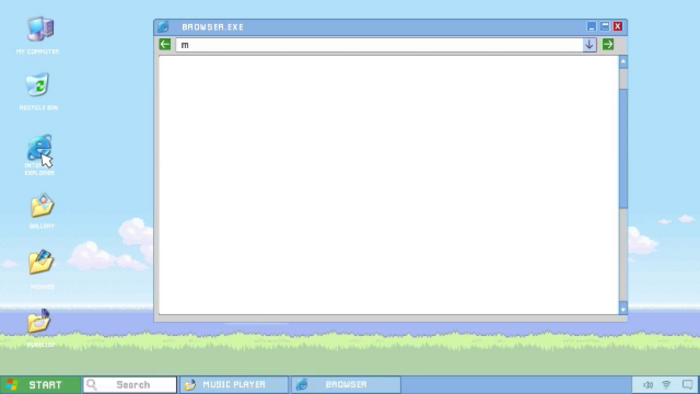Click the vertical scrollbar thumb
This screenshot has width=700, height=394.
click(x=623, y=149)
